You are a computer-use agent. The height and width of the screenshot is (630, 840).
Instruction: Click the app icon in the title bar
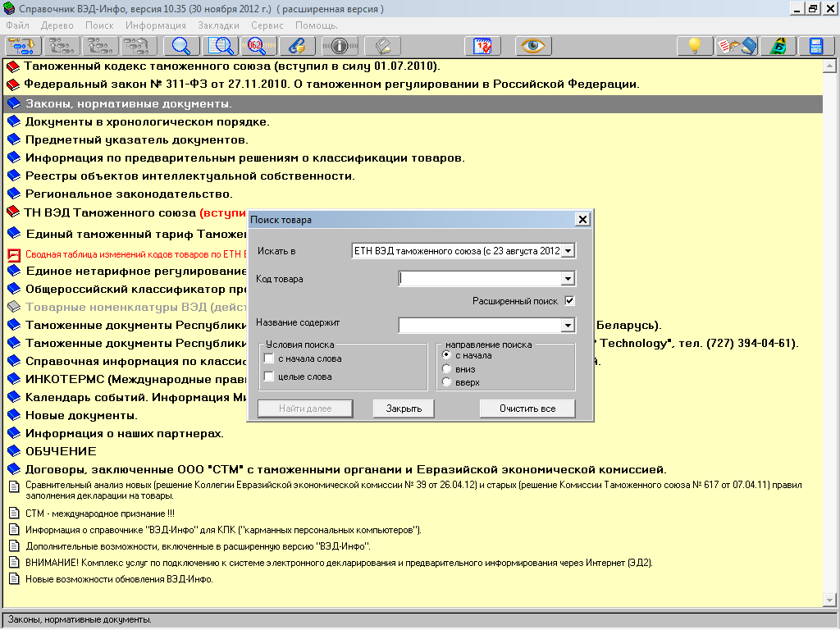[x=9, y=8]
